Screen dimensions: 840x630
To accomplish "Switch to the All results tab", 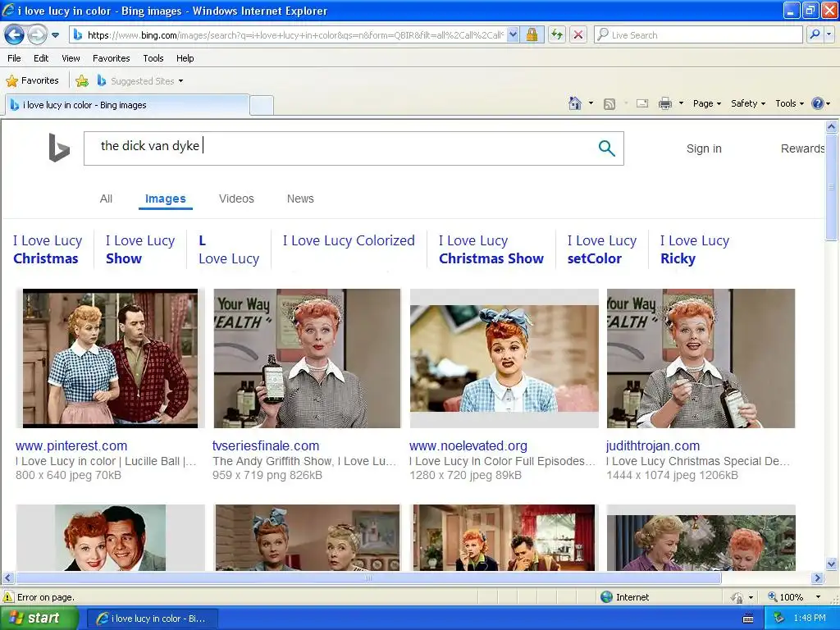I will (x=106, y=199).
